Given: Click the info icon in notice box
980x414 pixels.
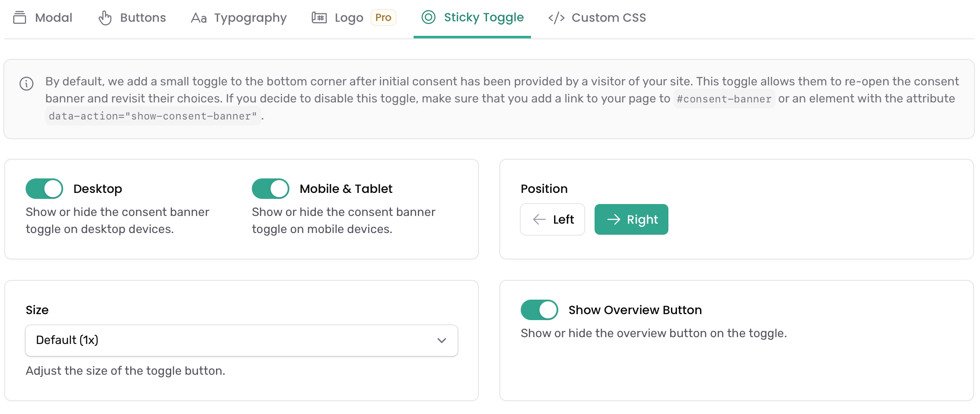Looking at the screenshot, I should [26, 84].
